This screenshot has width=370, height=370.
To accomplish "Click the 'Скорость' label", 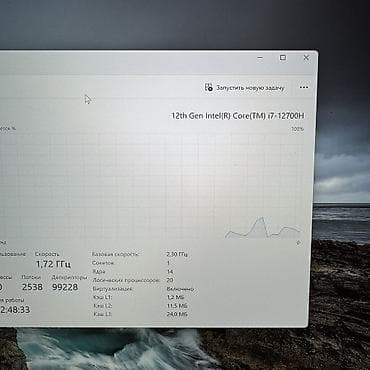I will click(47, 254).
